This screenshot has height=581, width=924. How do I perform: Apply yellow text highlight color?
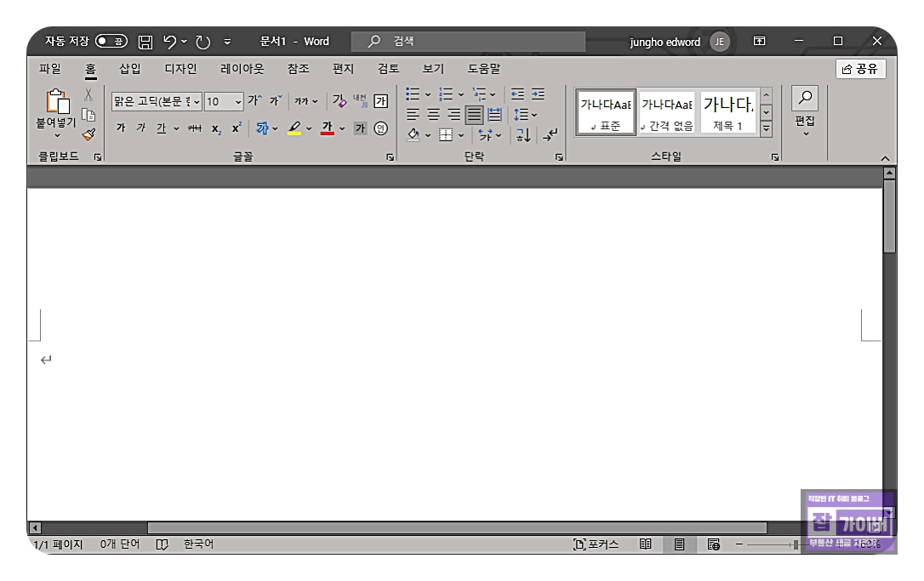point(294,128)
